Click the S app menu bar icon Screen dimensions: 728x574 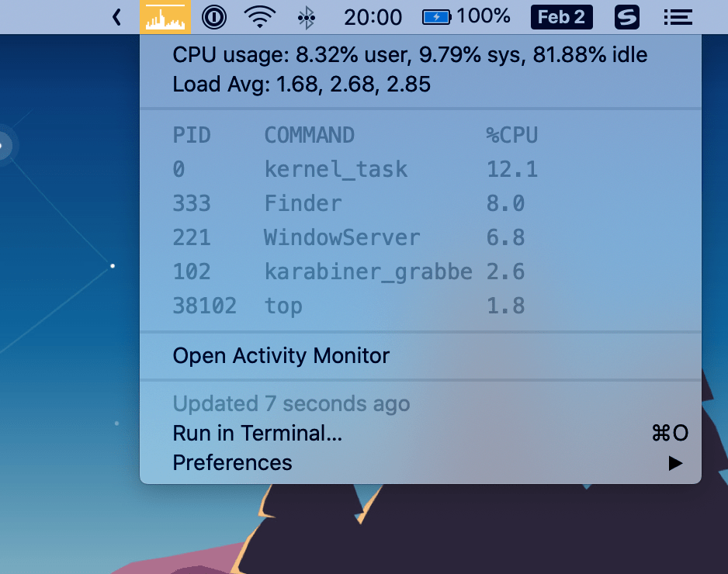tap(627, 17)
